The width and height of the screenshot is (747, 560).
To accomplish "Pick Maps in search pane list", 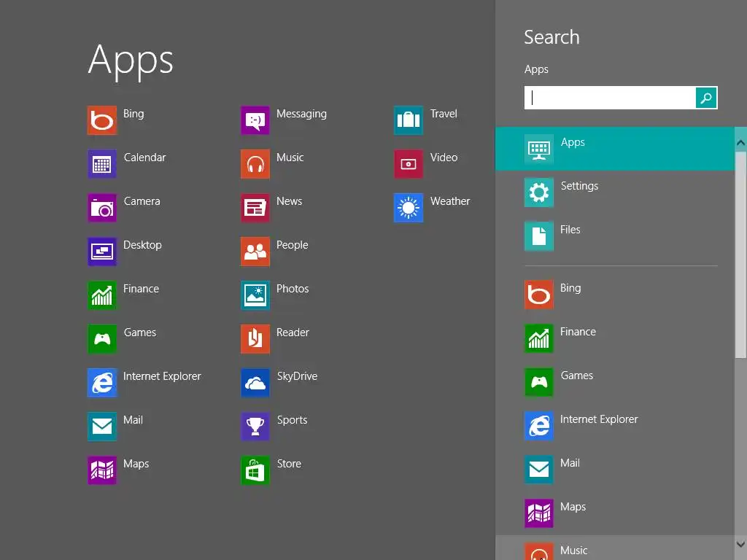I will tap(614, 513).
